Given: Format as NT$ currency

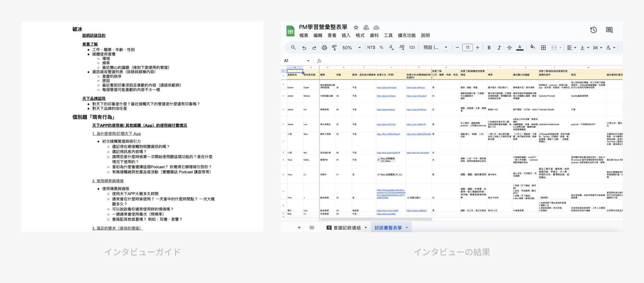Looking at the screenshot, I should [x=371, y=47].
